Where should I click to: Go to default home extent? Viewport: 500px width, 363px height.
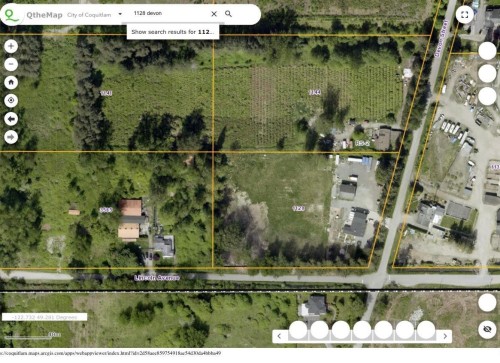[11, 82]
